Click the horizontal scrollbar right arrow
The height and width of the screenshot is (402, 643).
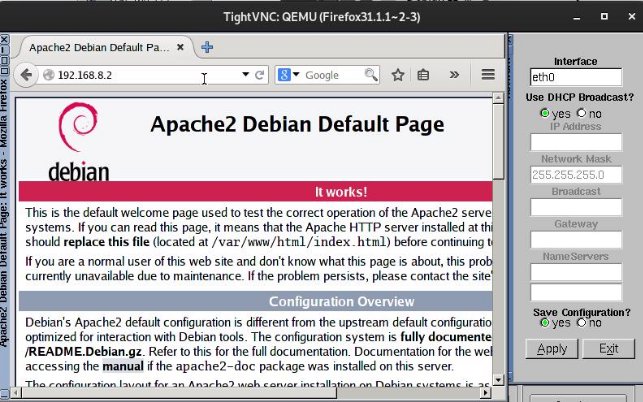click(485, 393)
